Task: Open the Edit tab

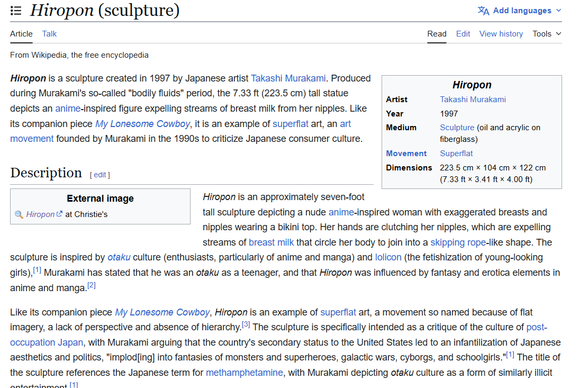Action: pyautogui.click(x=463, y=34)
